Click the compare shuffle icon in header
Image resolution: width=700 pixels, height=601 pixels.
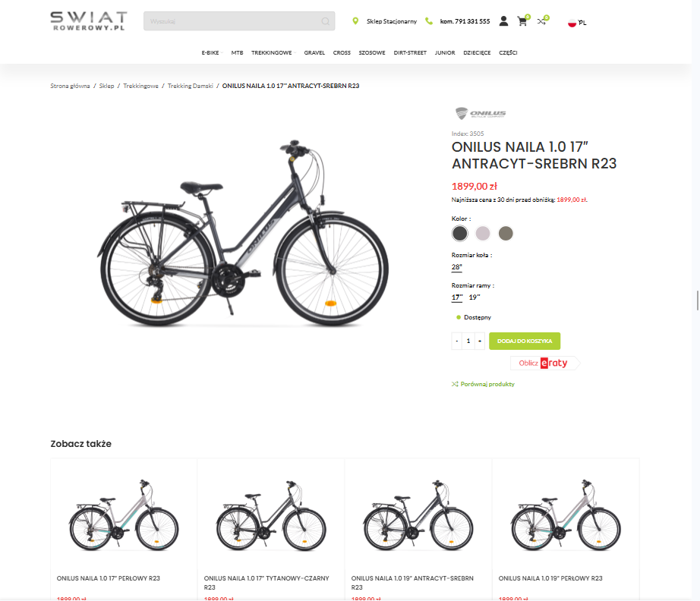(x=541, y=21)
